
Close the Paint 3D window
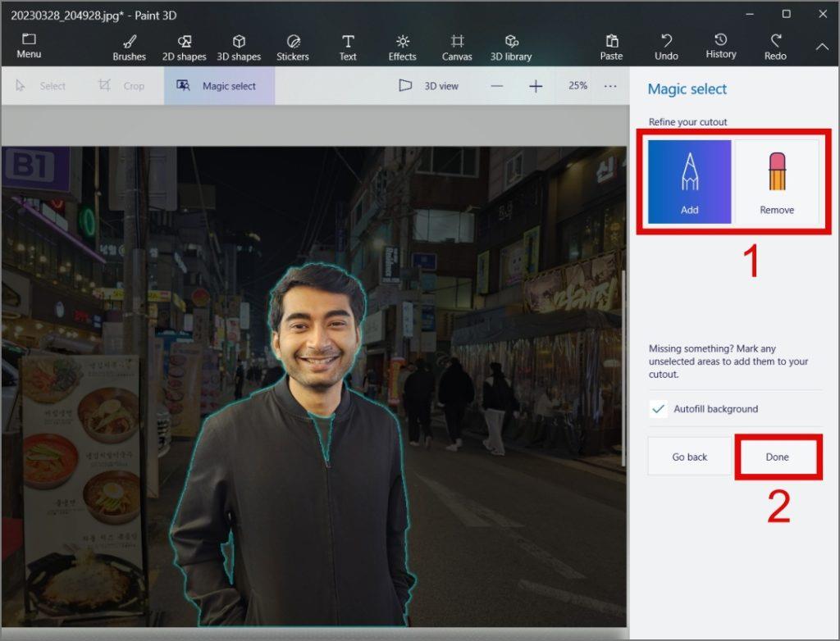click(x=823, y=15)
